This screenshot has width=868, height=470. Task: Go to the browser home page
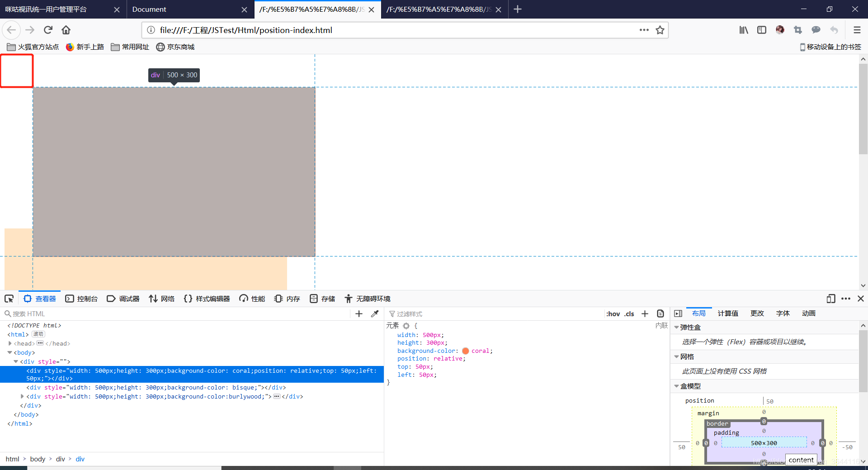point(66,30)
